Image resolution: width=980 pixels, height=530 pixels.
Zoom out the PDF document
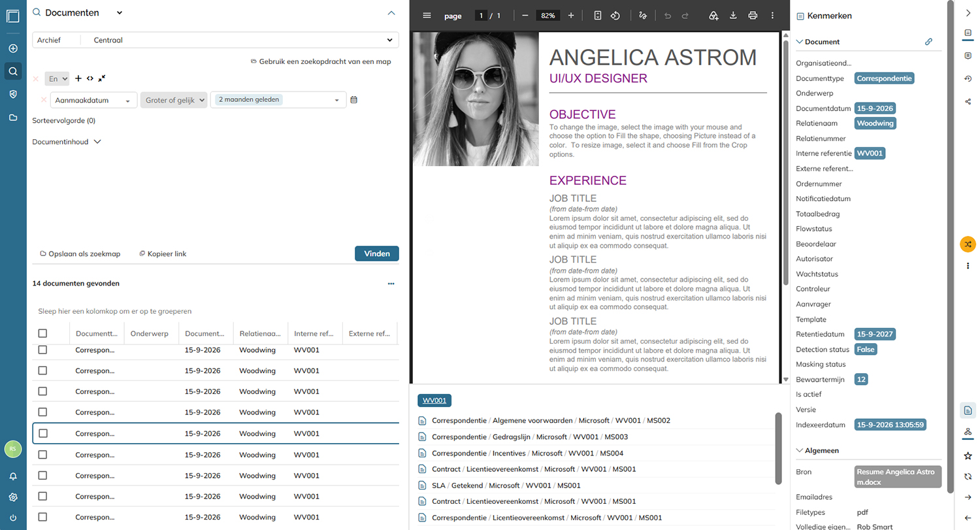click(x=525, y=15)
